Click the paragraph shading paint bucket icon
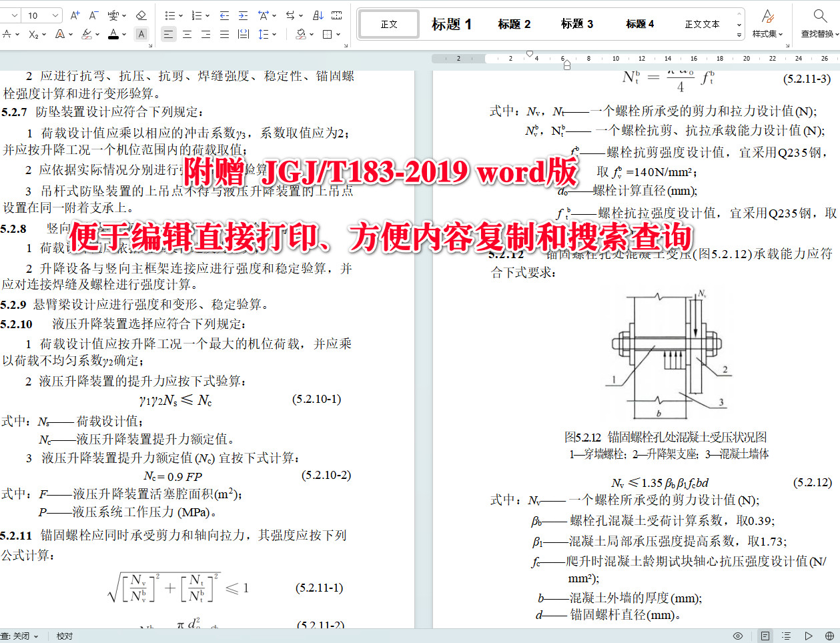 pyautogui.click(x=301, y=34)
